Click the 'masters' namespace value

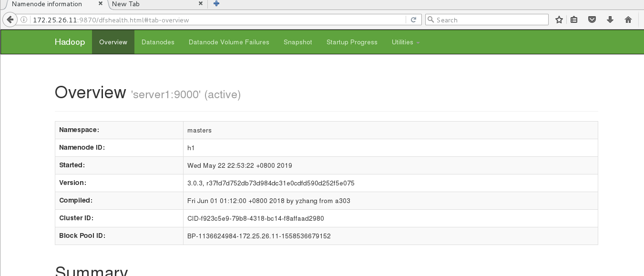pyautogui.click(x=199, y=130)
